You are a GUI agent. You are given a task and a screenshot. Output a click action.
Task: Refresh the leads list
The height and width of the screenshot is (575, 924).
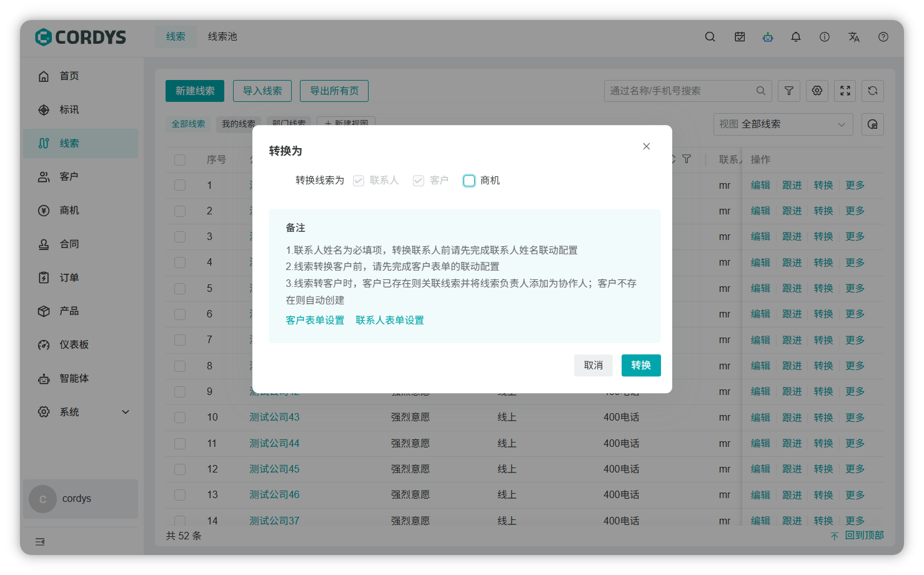click(873, 91)
